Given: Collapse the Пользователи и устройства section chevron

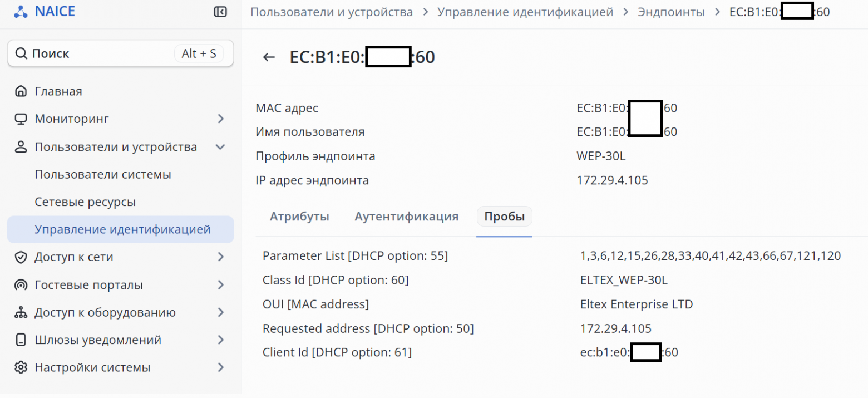Looking at the screenshot, I should pos(220,147).
